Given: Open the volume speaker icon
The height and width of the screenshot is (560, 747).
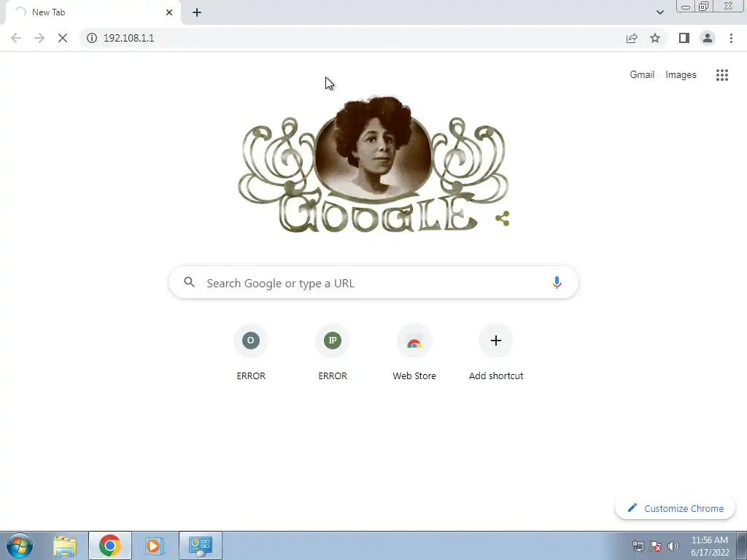Looking at the screenshot, I should pyautogui.click(x=673, y=546).
